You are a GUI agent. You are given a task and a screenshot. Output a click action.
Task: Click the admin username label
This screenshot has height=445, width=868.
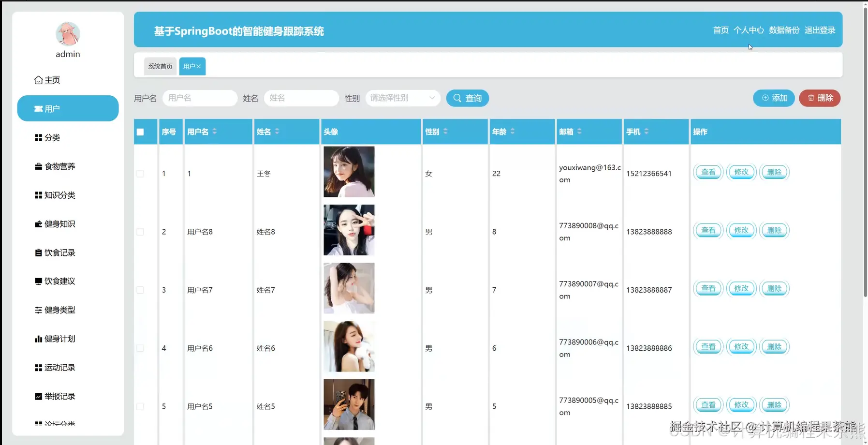point(68,54)
